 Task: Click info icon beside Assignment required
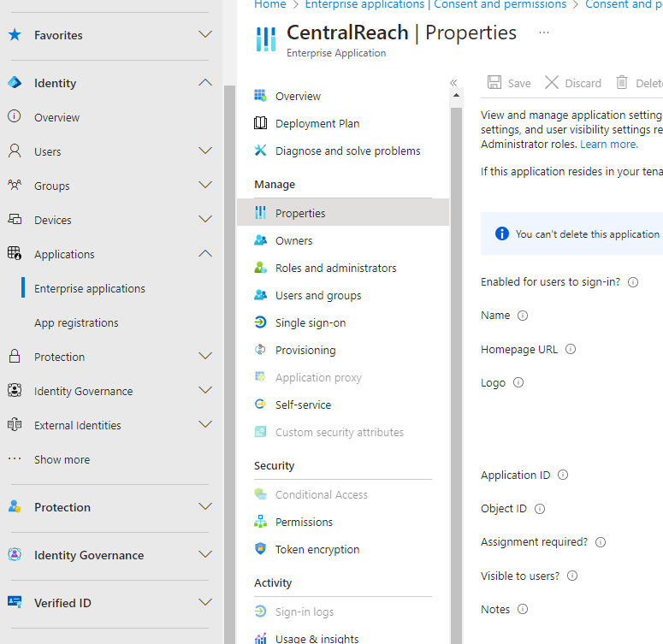pyautogui.click(x=601, y=542)
